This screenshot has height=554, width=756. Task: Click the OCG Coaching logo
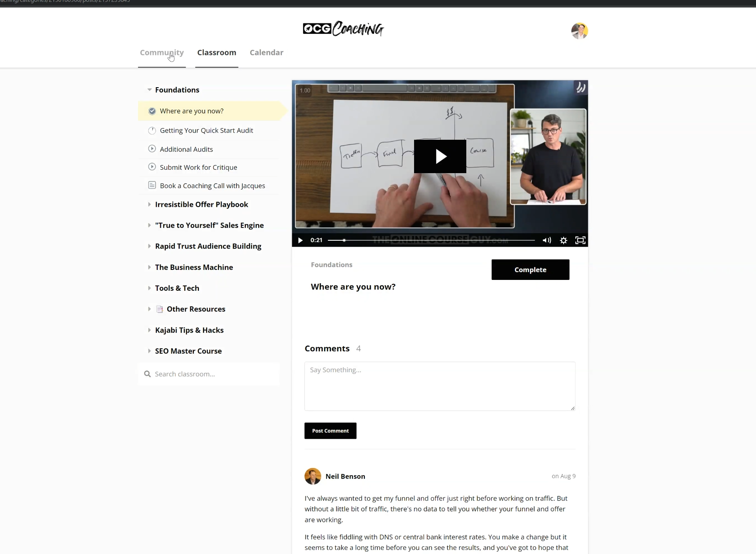click(343, 29)
